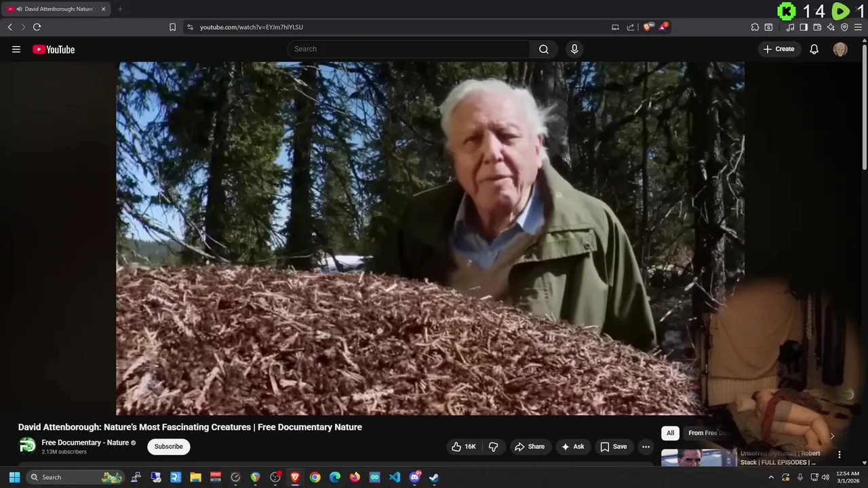Click the YouTube search magnifier button
This screenshot has width=868, height=488.
click(544, 49)
